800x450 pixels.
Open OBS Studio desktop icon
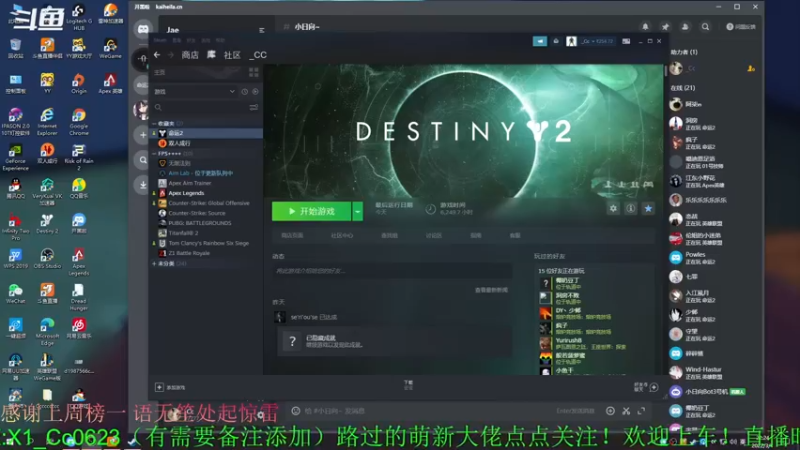47,258
